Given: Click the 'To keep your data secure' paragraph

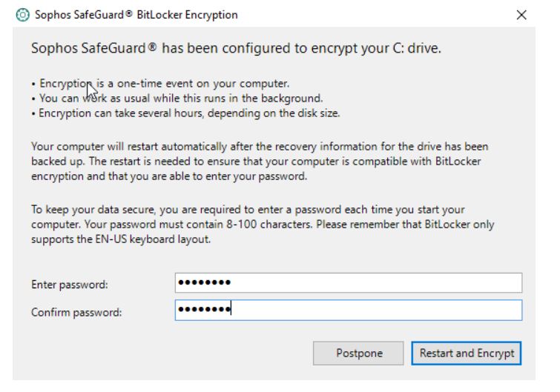Looking at the screenshot, I should click(x=260, y=224).
